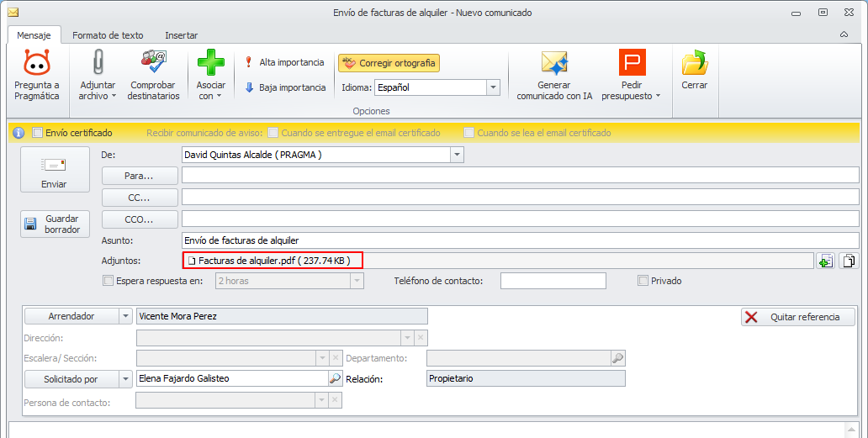Image resolution: width=868 pixels, height=438 pixels.
Task: Click into CCO address field
Action: pyautogui.click(x=521, y=219)
